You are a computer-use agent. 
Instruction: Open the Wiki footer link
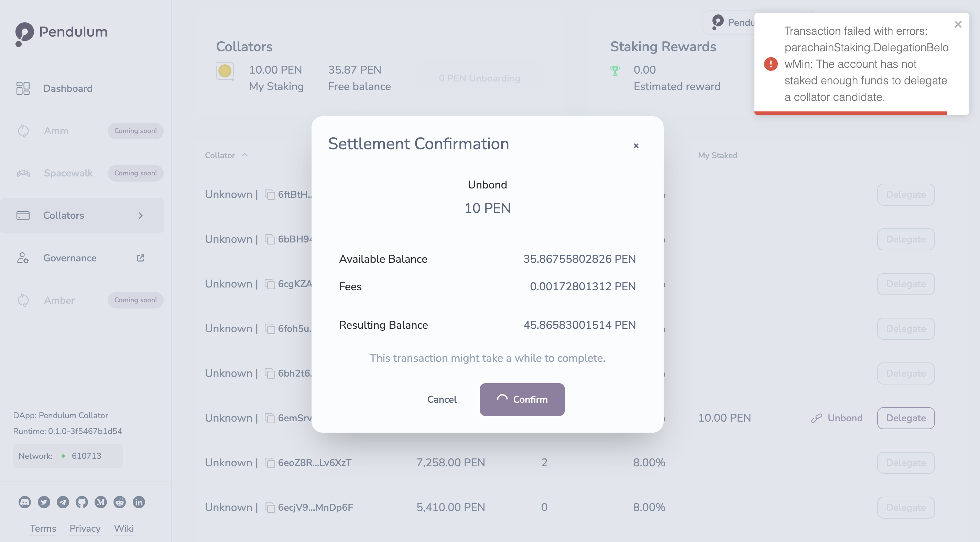124,528
